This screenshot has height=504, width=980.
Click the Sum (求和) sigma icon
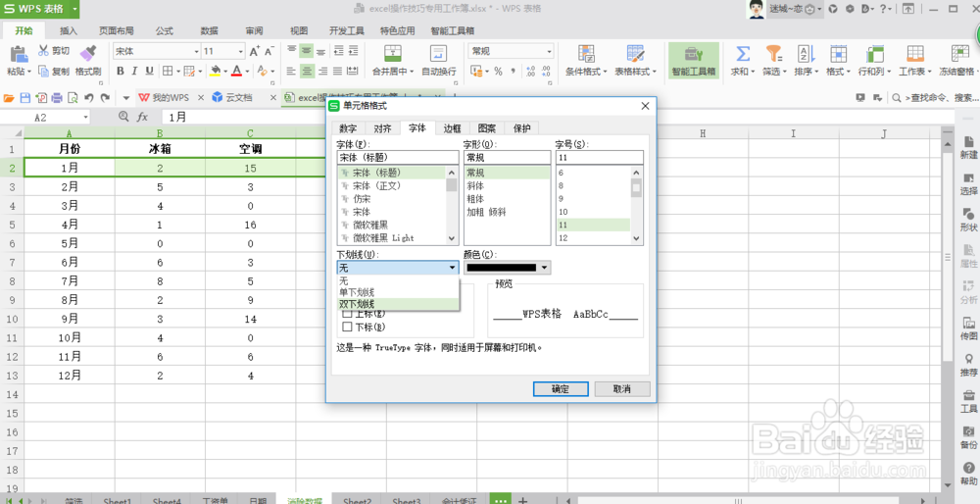pyautogui.click(x=743, y=53)
